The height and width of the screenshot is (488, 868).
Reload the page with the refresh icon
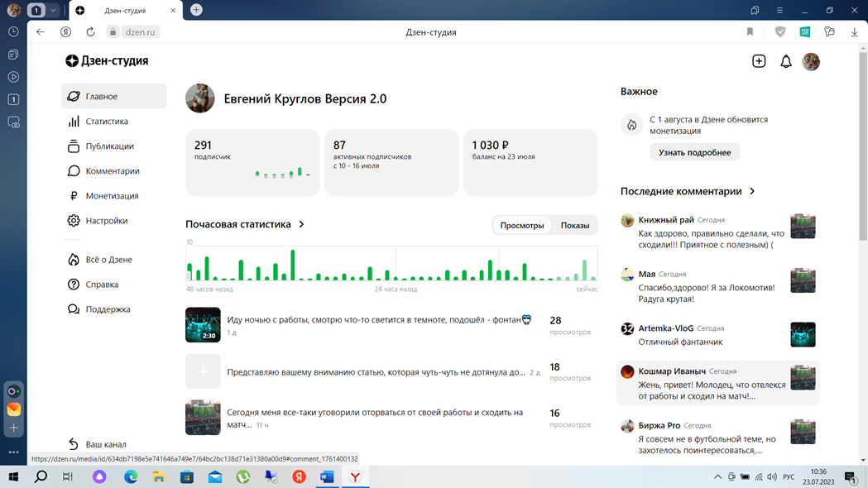[90, 32]
